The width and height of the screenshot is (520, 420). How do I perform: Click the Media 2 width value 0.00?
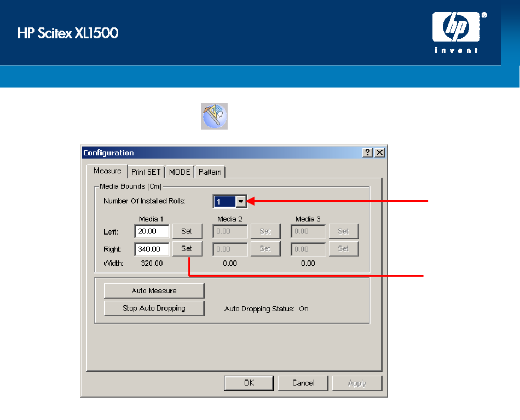(230, 264)
